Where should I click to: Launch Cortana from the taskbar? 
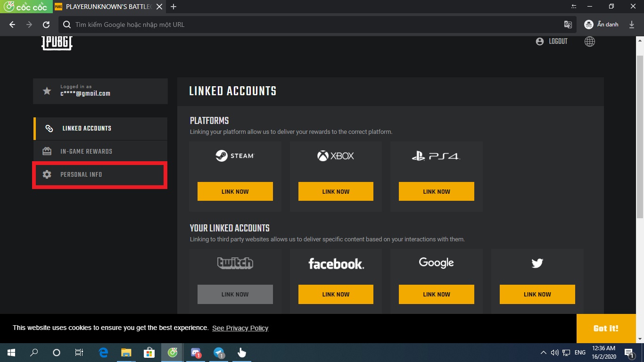(57, 353)
